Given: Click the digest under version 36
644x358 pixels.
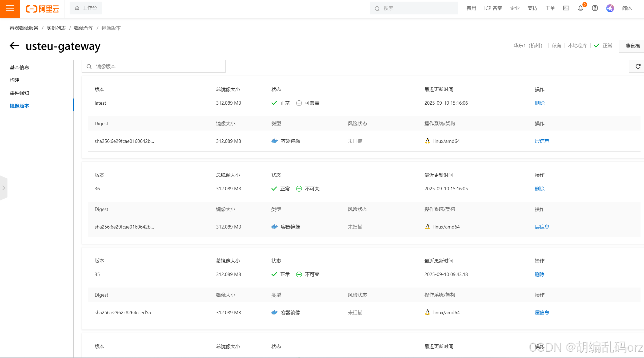Looking at the screenshot, I should tap(124, 227).
